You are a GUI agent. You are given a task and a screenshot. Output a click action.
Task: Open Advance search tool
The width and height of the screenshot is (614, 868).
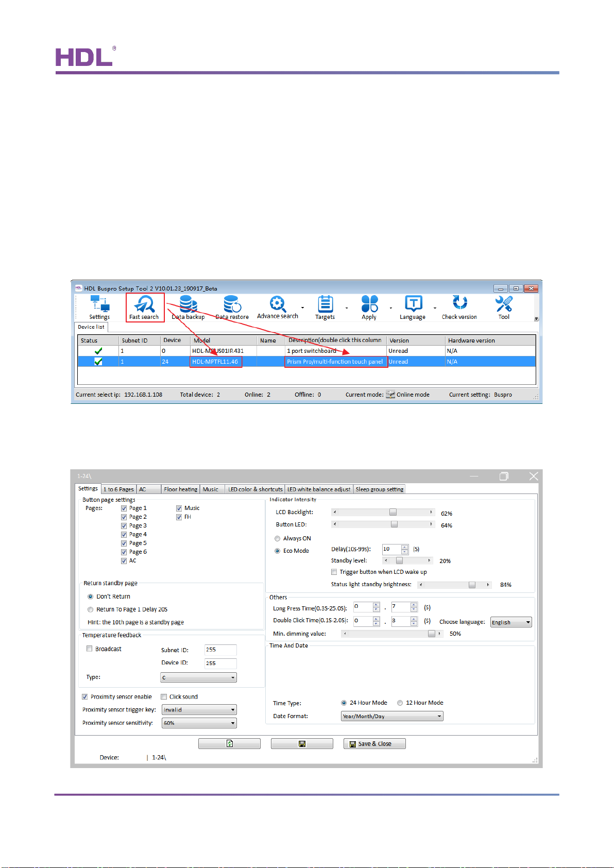point(277,304)
